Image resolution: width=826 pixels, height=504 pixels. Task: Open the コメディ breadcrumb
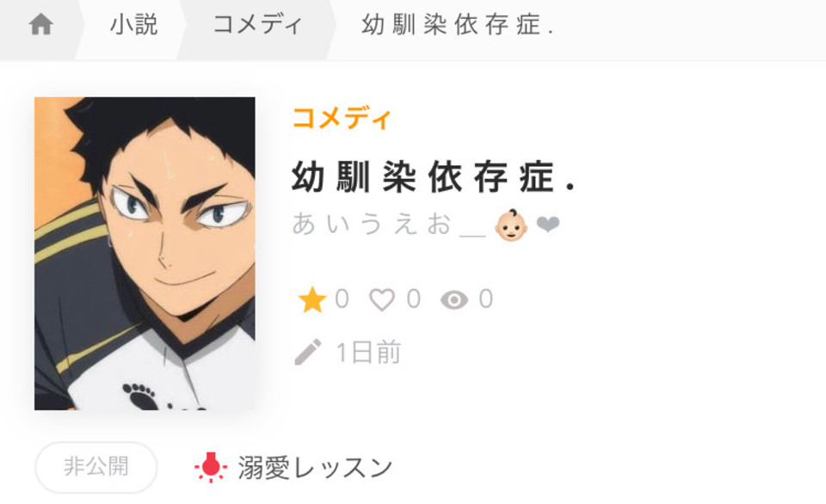257,25
